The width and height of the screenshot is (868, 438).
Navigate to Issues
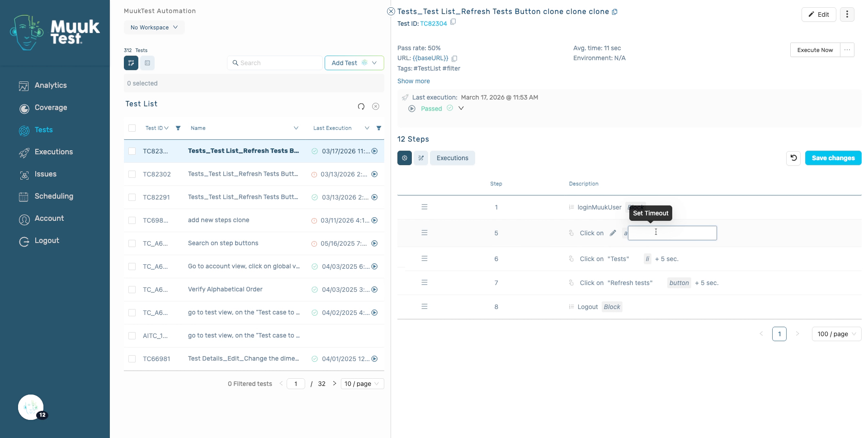(x=45, y=174)
